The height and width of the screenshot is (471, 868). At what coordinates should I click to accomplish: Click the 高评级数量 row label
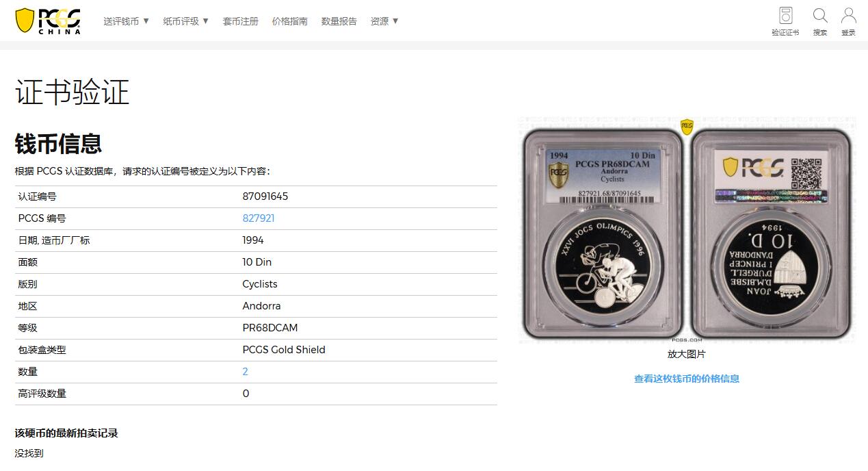[x=42, y=394]
